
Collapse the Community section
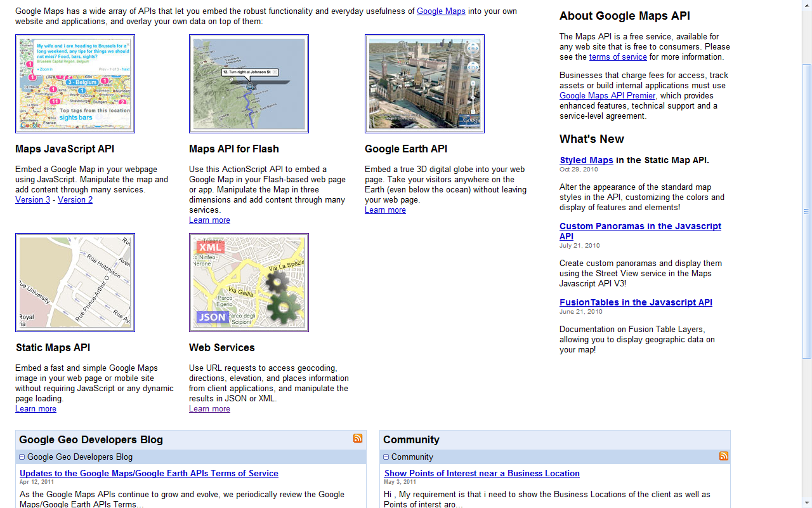click(386, 457)
